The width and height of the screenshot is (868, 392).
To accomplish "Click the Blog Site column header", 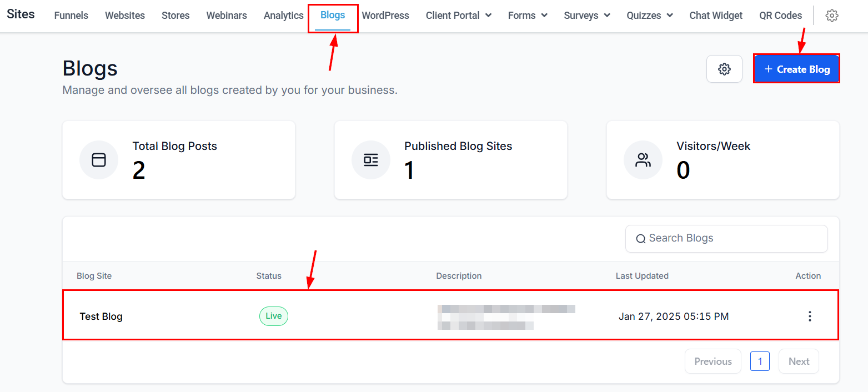I will (94, 276).
